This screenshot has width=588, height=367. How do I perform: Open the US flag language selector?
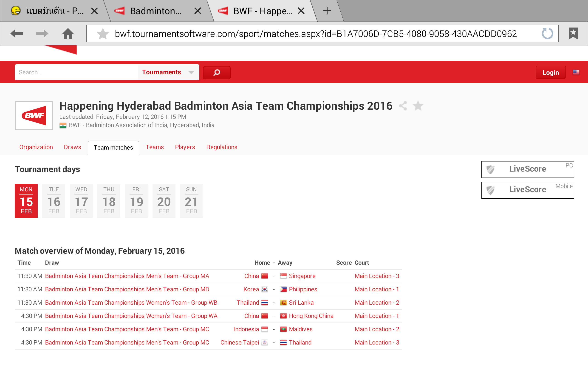pos(576,72)
